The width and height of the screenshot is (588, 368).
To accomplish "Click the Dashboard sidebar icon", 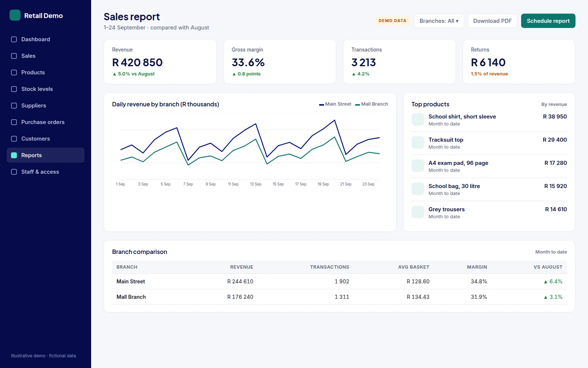I will tap(14, 39).
